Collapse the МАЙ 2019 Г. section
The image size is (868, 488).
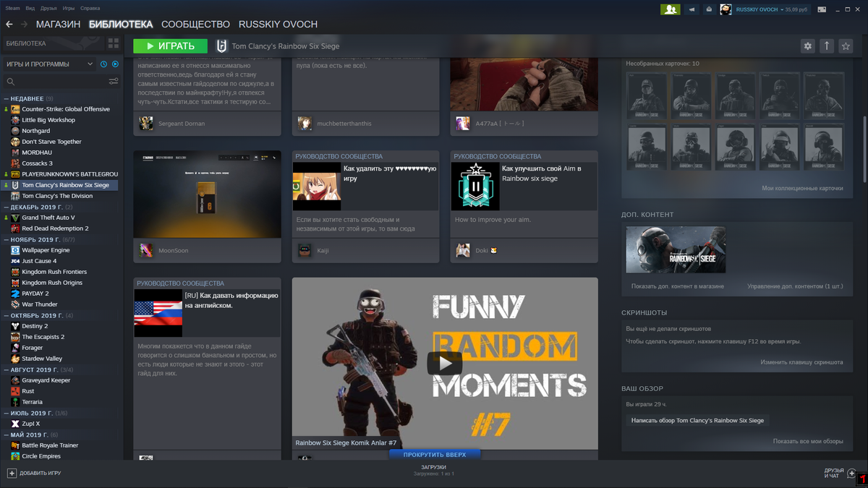click(x=7, y=435)
